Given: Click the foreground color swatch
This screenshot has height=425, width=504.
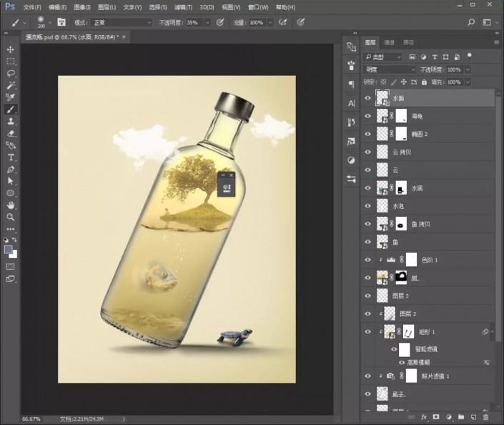Looking at the screenshot, I should 8,249.
